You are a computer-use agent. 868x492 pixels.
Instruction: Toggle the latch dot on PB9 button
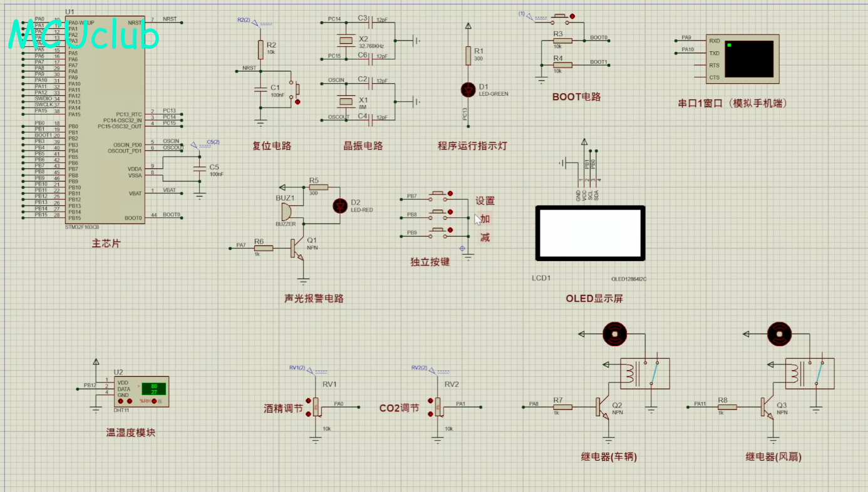coord(450,230)
